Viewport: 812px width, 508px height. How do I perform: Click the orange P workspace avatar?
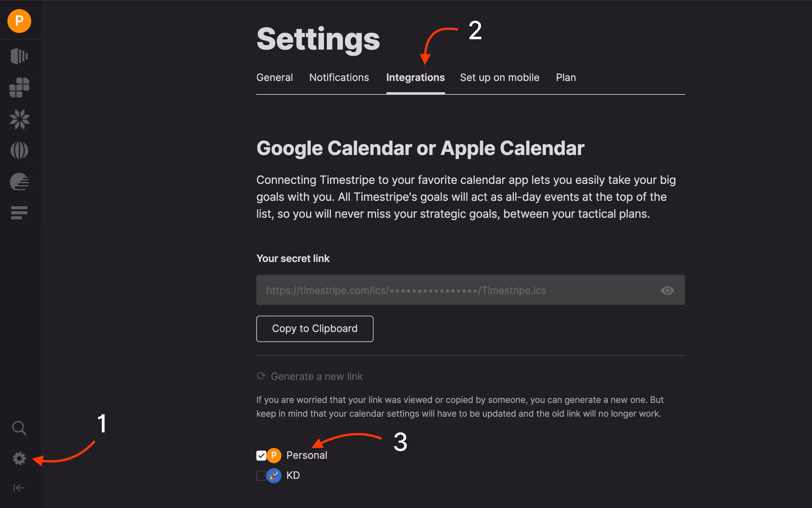[19, 21]
